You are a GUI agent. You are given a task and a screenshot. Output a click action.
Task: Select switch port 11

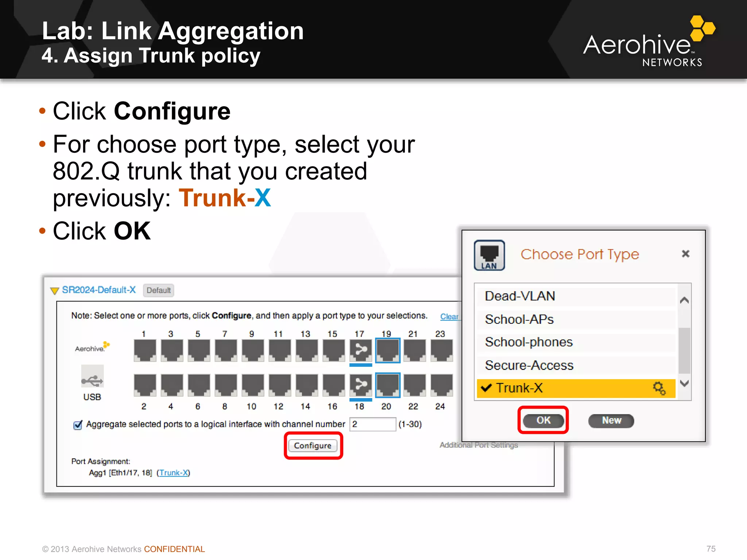tap(280, 350)
